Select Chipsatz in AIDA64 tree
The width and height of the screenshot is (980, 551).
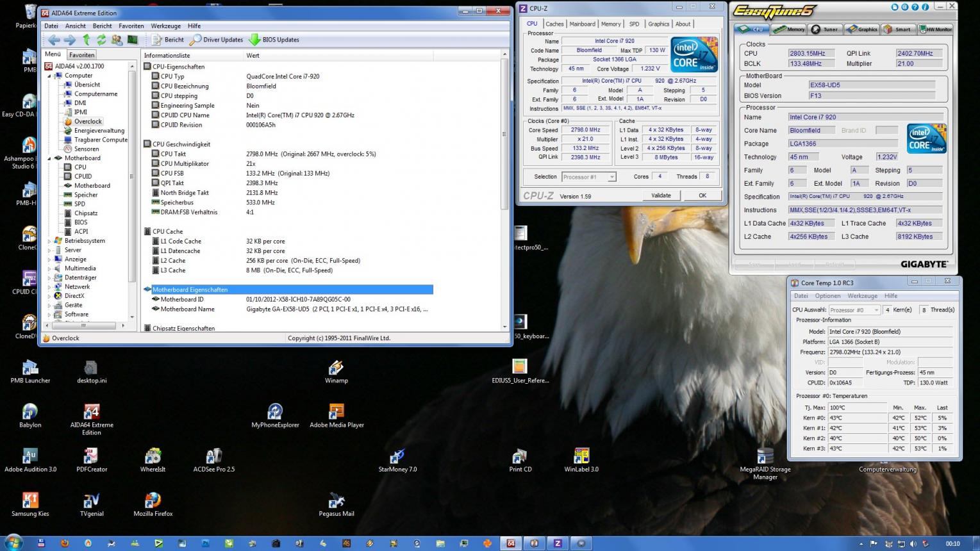point(86,213)
